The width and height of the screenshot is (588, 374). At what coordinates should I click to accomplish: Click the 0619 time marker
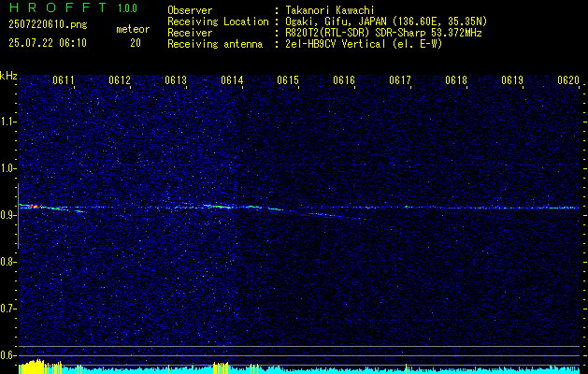pyautogui.click(x=512, y=80)
